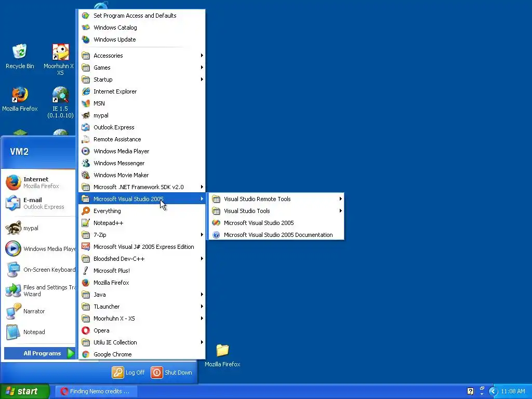Expand the TLauncher submenu arrow
Viewport: 532px width, 399px height.
[x=202, y=307]
